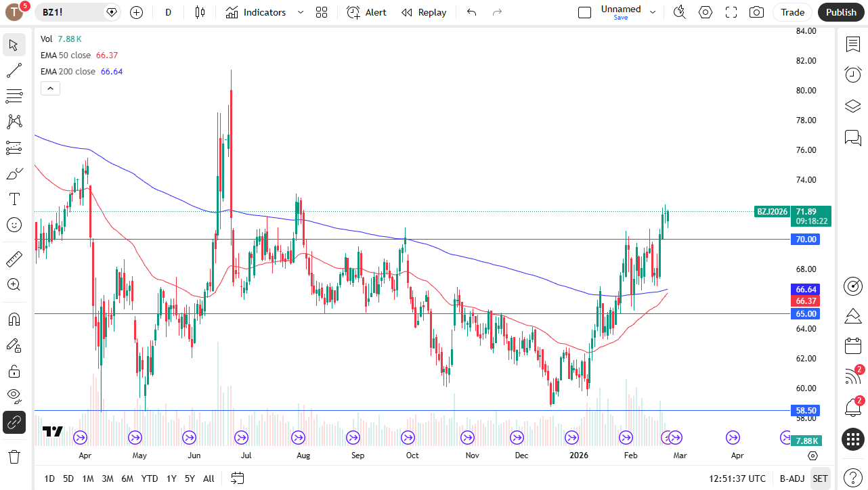Click the Alert button
Screen dimensions: 868x490
click(366, 12)
